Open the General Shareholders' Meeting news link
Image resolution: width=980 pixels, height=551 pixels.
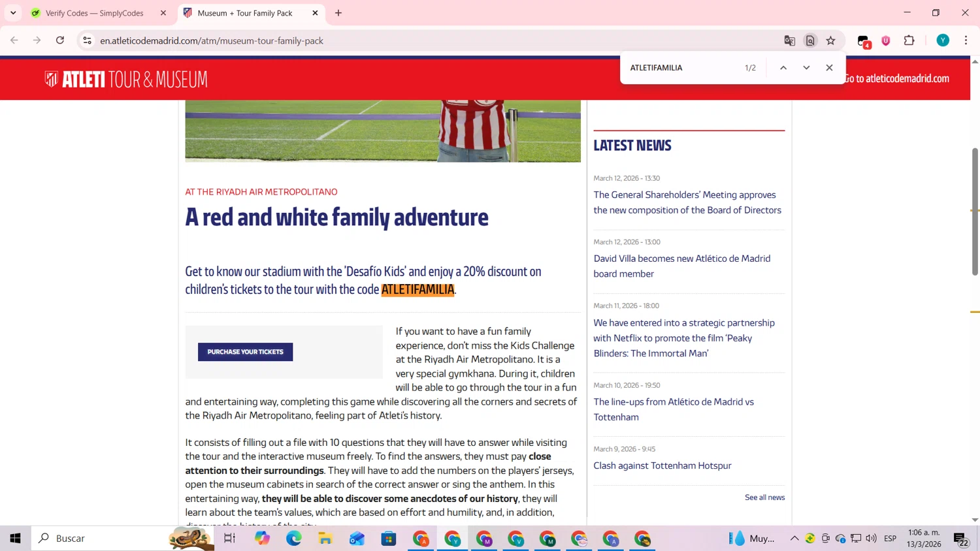(687, 202)
